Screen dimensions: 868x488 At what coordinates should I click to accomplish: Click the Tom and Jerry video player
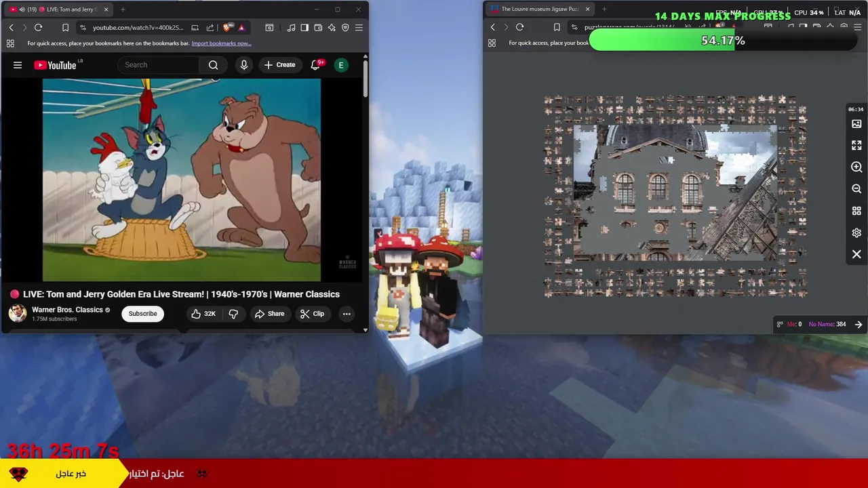(182, 180)
